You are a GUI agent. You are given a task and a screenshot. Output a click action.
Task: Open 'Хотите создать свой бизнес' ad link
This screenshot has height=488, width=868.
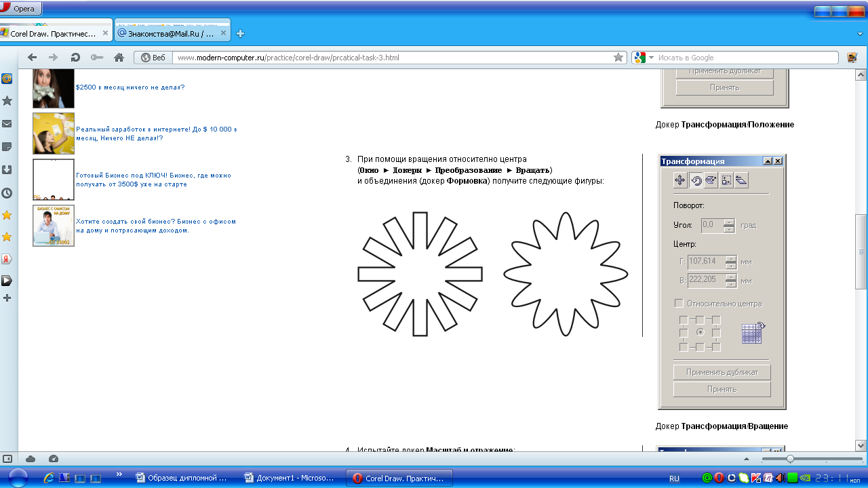(x=156, y=226)
